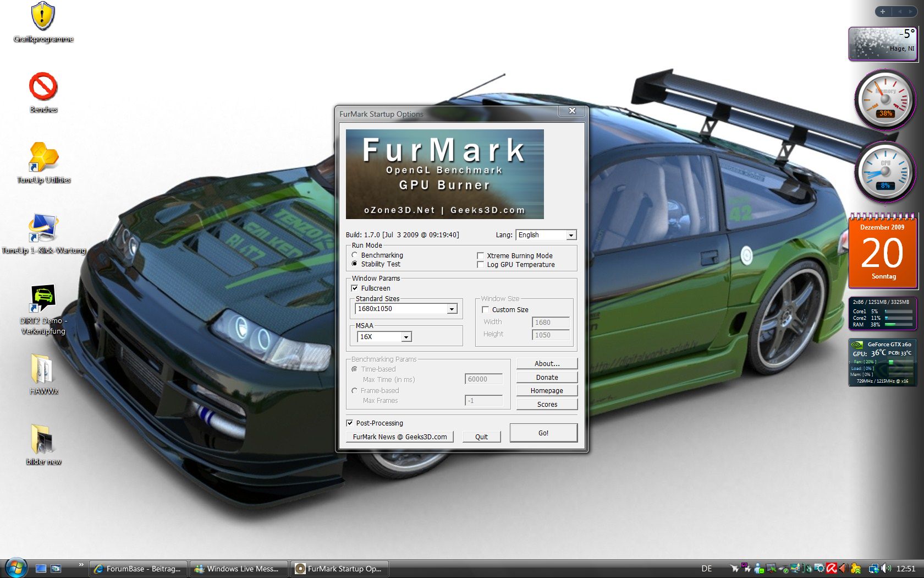Image resolution: width=924 pixels, height=578 pixels.
Task: Open the Grafikprogramme desktop shortcut
Action: (43, 23)
